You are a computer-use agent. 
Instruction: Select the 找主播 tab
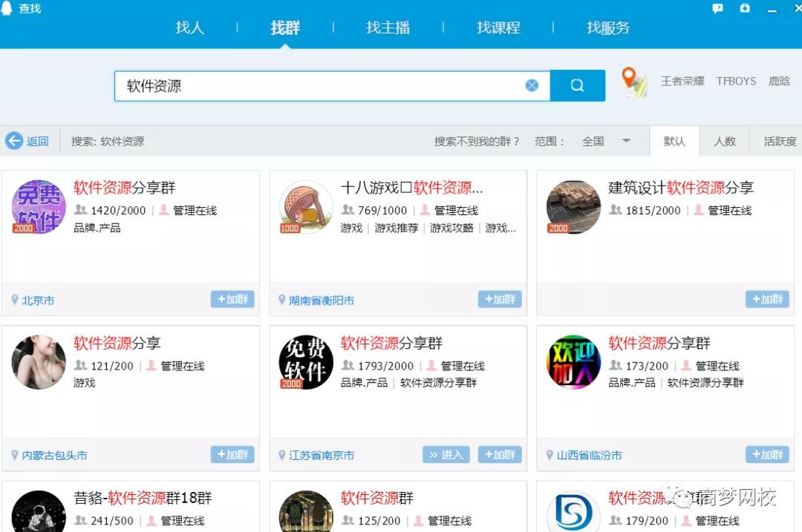coord(388,28)
